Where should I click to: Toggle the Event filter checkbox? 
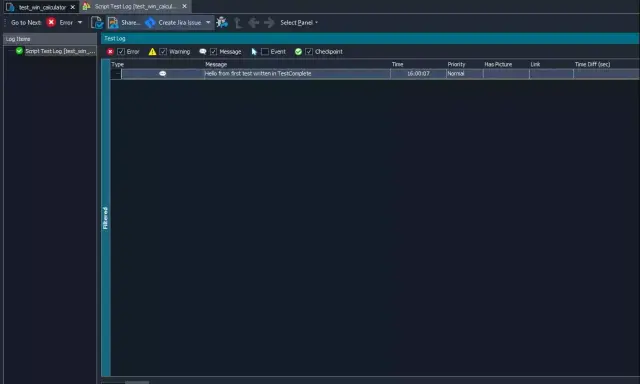tap(265, 52)
